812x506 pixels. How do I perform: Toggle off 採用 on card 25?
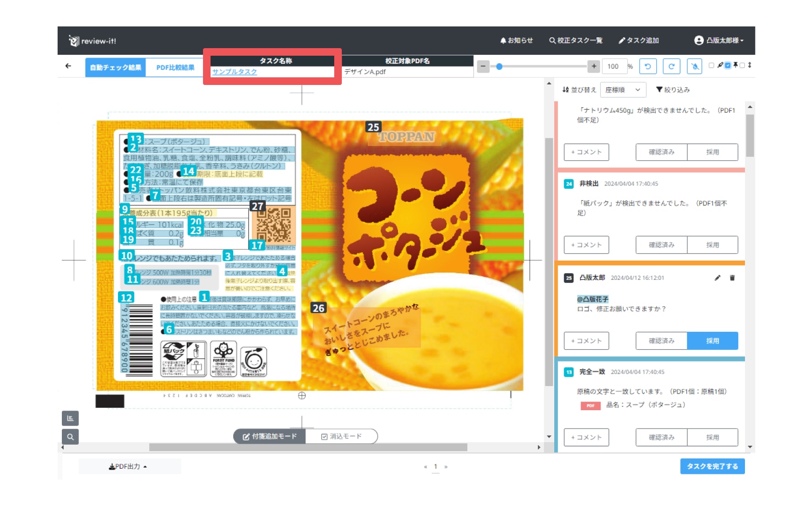click(x=712, y=341)
